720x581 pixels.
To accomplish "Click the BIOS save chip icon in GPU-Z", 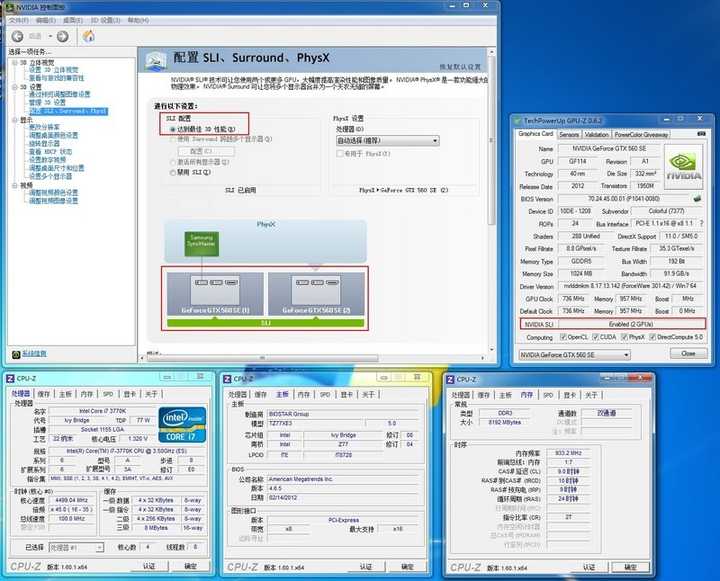I will [698, 197].
